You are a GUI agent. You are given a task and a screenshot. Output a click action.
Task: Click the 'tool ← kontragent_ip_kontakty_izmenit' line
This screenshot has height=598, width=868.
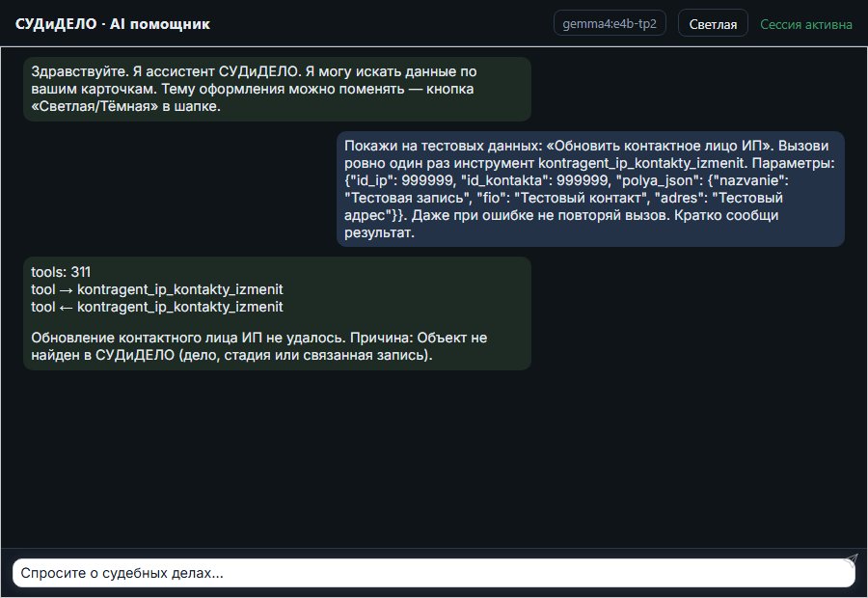click(x=156, y=307)
